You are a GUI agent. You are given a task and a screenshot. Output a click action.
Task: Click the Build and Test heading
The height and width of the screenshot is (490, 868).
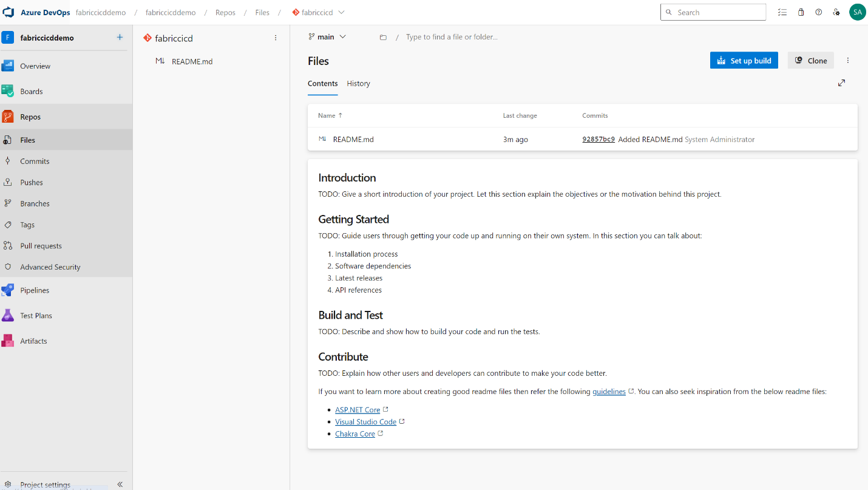coord(351,315)
